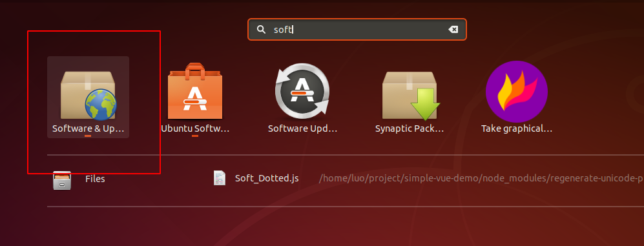Click the Take graphical… label

point(517,128)
